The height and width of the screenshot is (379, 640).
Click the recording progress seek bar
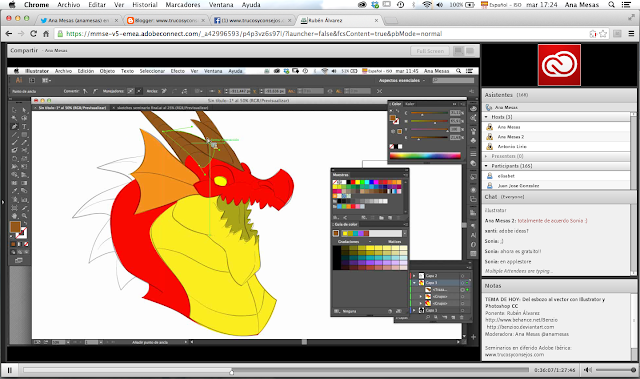point(276,370)
